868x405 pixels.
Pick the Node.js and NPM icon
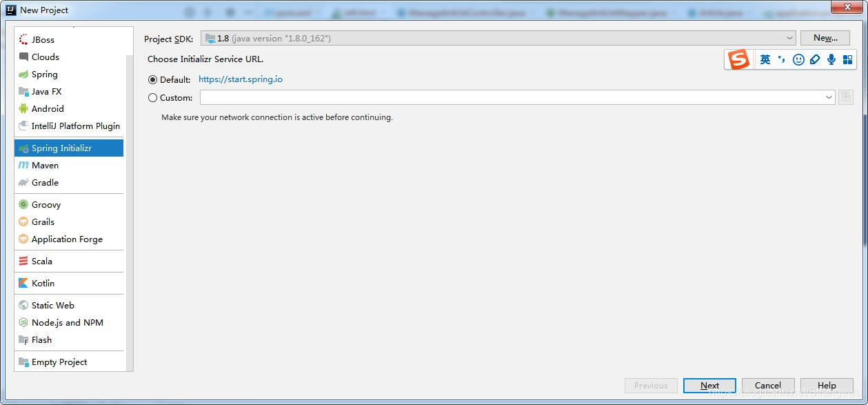point(23,323)
